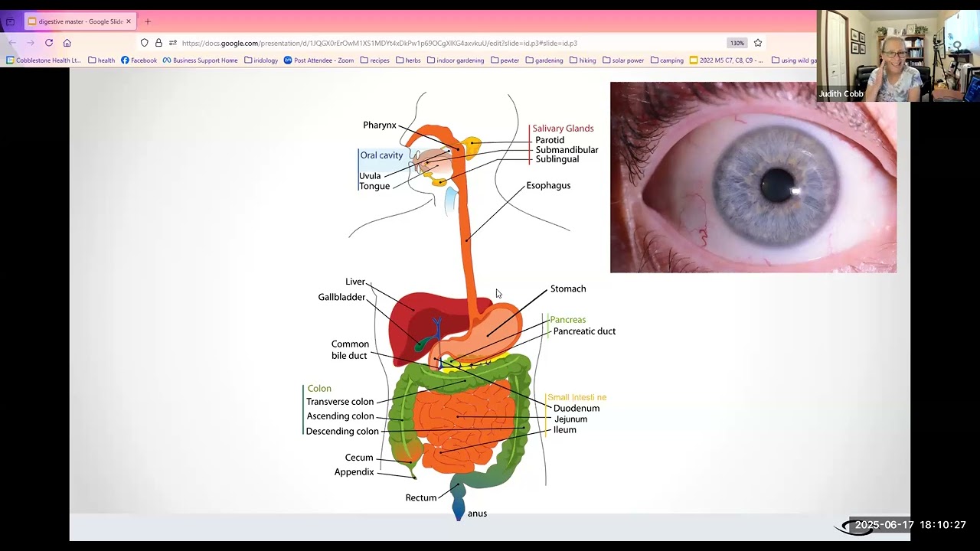Click the Duodenum label
Viewport: 980px width, 551px height.
577,408
